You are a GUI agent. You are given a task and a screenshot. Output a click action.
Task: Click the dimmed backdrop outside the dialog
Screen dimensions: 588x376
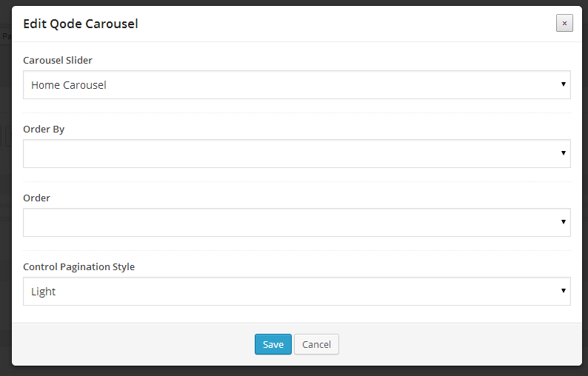click(x=4, y=222)
